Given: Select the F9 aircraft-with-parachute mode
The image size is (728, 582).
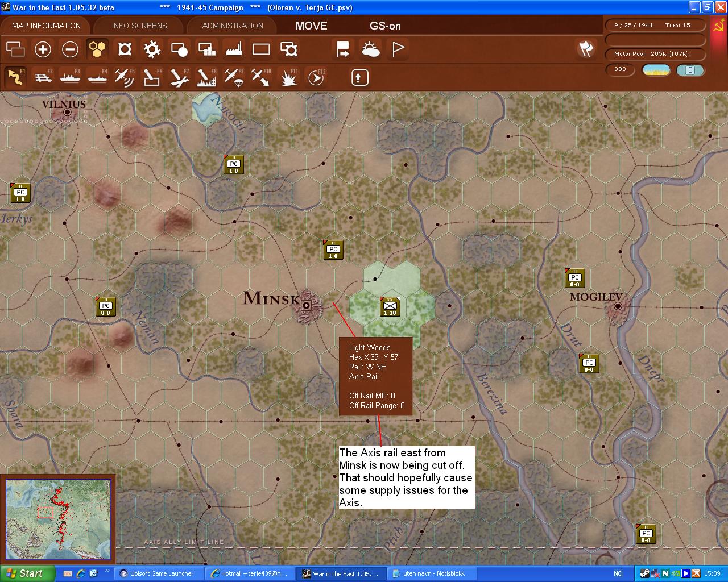Looking at the screenshot, I should coord(234,77).
